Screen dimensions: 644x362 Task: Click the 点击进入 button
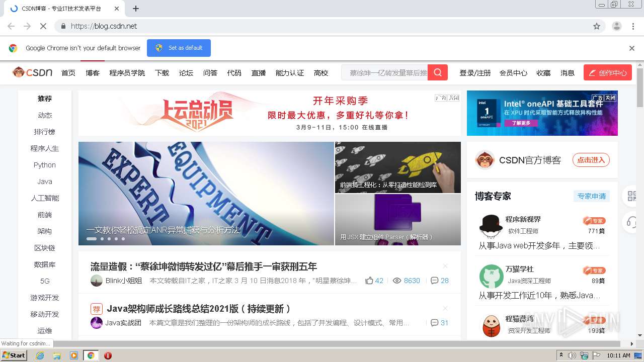(x=591, y=160)
